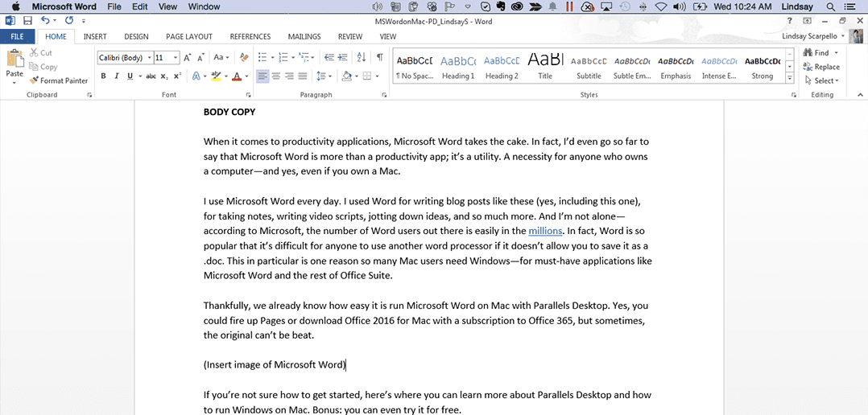Open the Paste options arrow below Paste
Screen dimensions: 868x415
click(x=15, y=83)
